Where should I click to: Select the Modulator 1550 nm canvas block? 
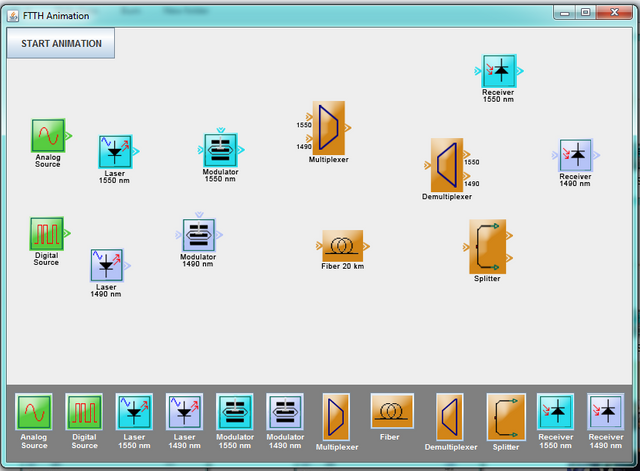(x=220, y=150)
